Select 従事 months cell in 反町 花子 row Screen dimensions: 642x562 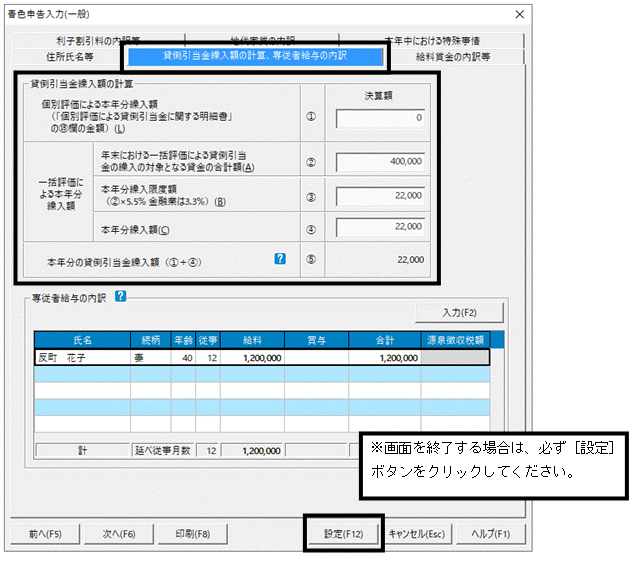point(208,358)
